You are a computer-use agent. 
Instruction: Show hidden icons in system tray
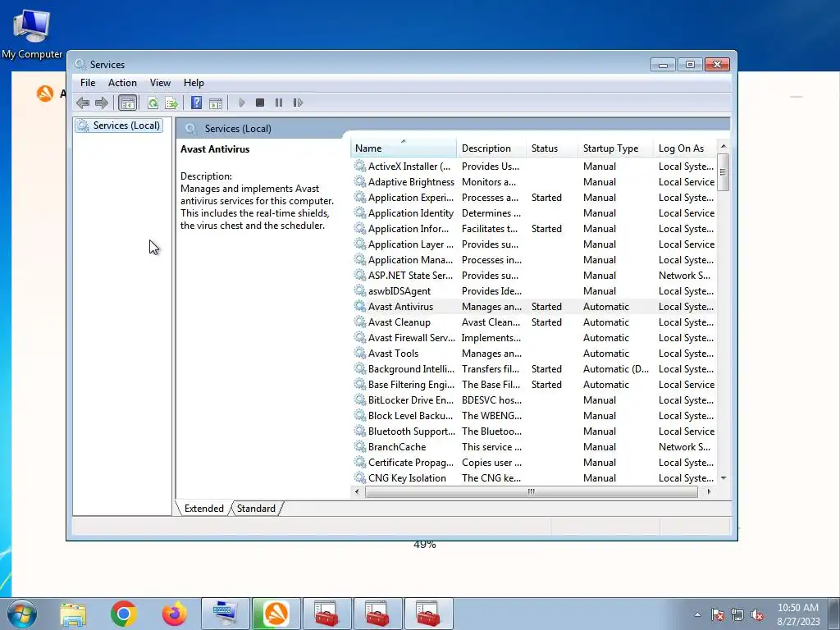697,614
